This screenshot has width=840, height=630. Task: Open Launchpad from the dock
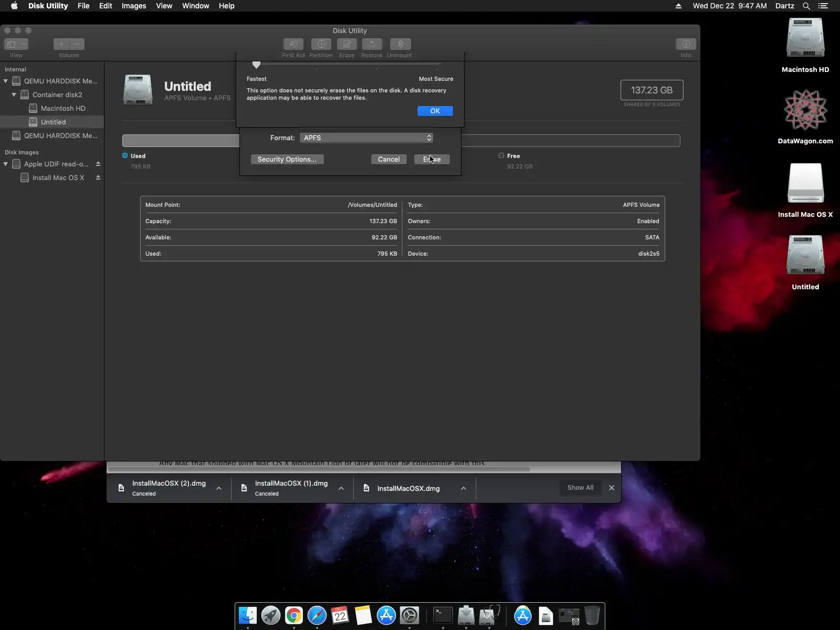pyautogui.click(x=271, y=615)
